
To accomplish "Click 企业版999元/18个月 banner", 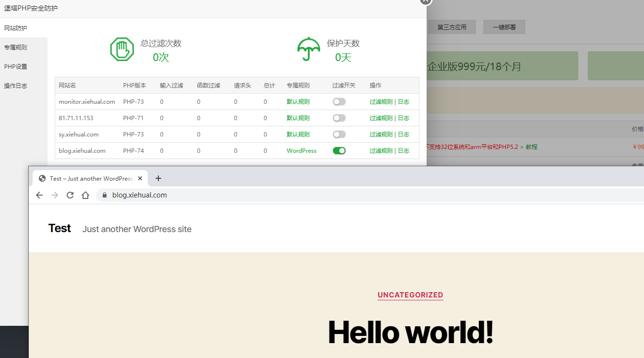I will tap(502, 66).
